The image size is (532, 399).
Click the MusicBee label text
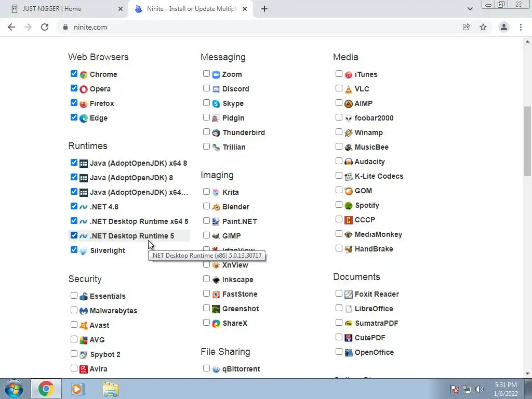(x=371, y=147)
